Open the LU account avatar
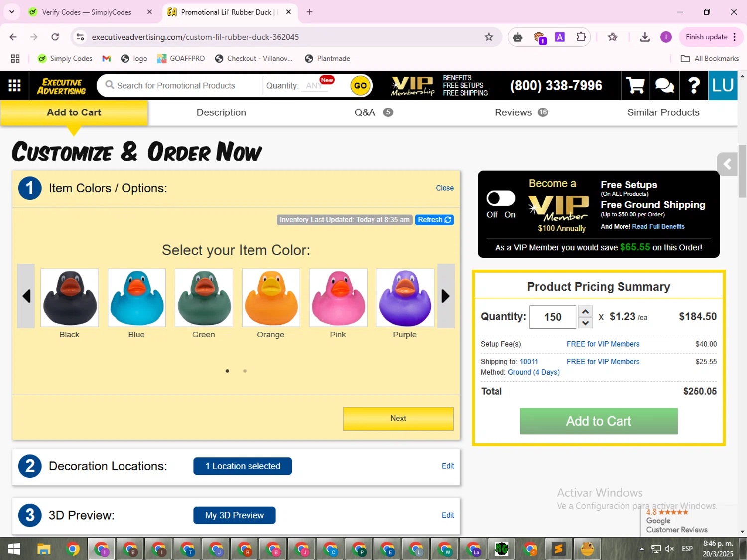The height and width of the screenshot is (560, 747). click(x=723, y=86)
